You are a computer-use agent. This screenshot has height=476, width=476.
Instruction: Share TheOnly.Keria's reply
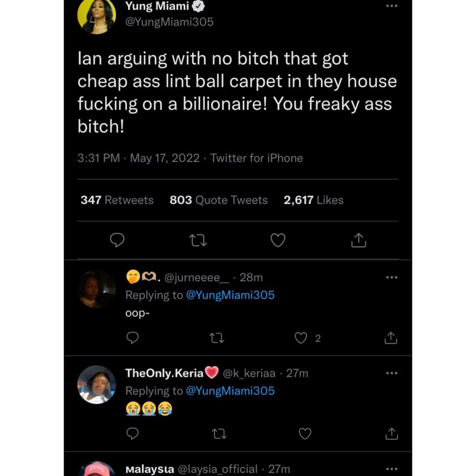[x=391, y=434]
